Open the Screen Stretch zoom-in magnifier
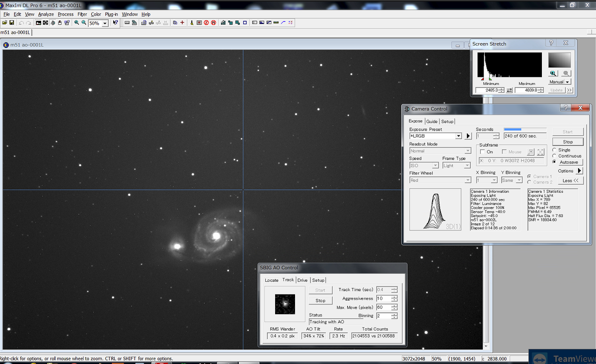 554,73
